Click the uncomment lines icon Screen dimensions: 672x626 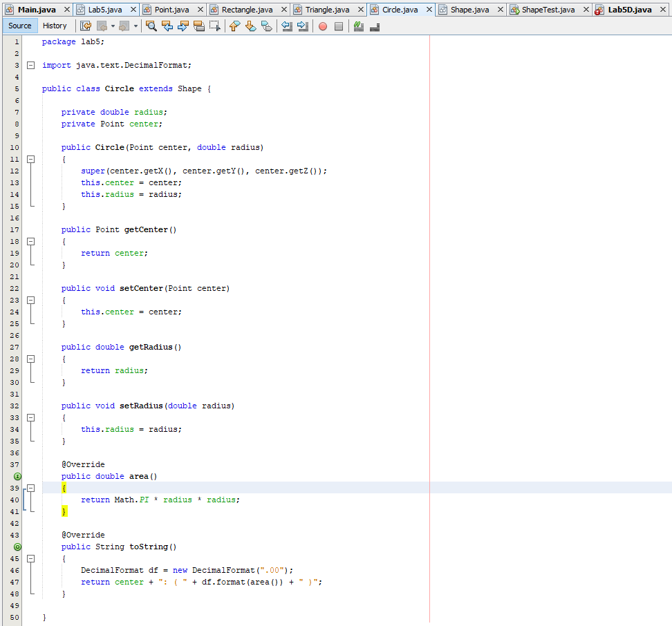(x=374, y=25)
